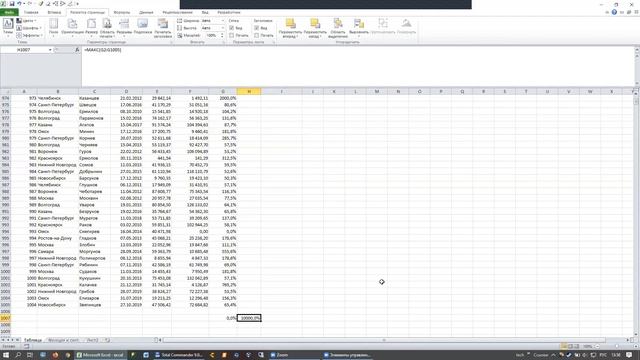Switch to the Вид (View) tab
640x360 pixels.
click(205, 12)
